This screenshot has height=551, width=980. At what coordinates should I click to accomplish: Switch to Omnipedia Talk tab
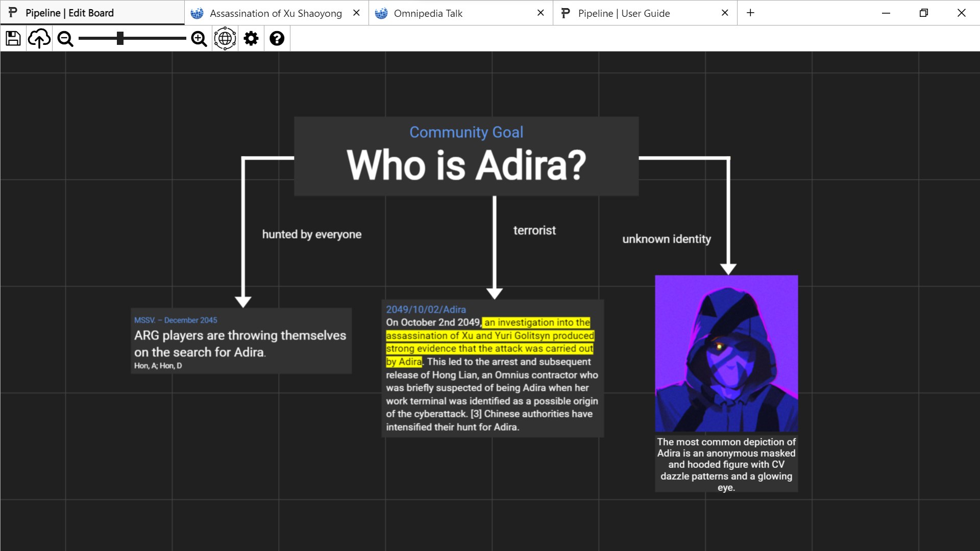tap(460, 13)
